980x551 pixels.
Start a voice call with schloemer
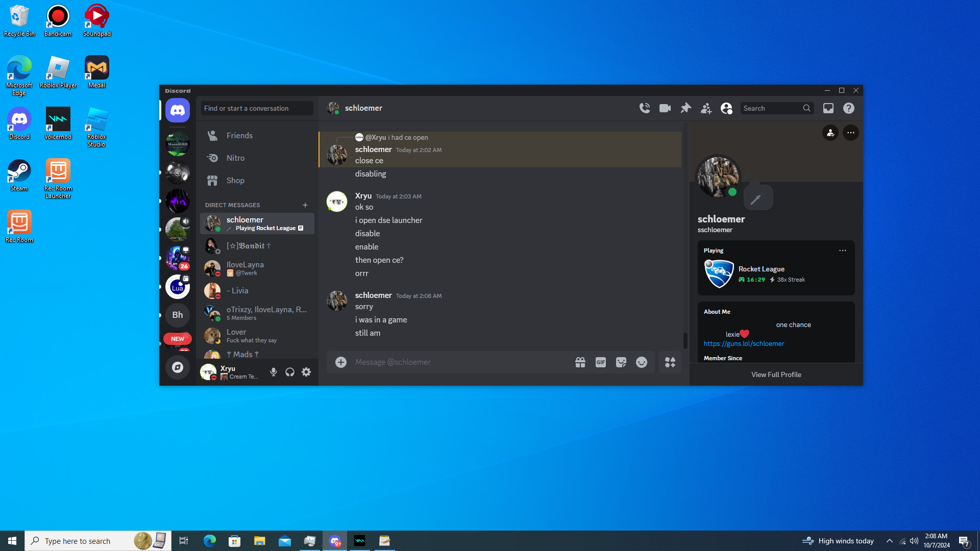coord(645,108)
